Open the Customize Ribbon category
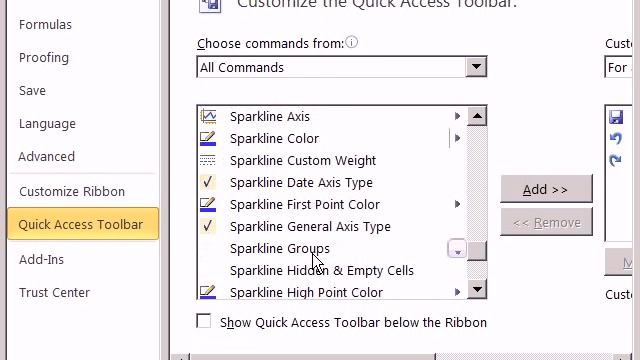Viewport: 640px width, 360px height. coord(72,191)
